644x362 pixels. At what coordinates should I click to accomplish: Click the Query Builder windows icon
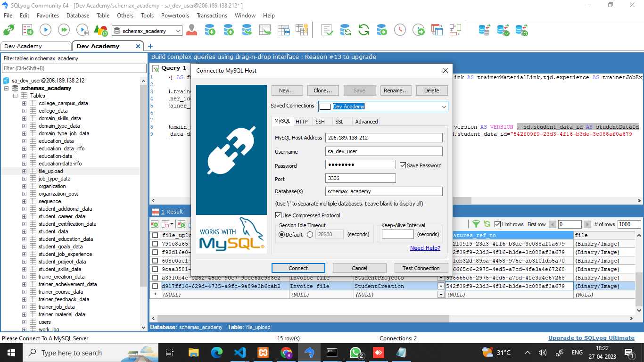point(437,31)
